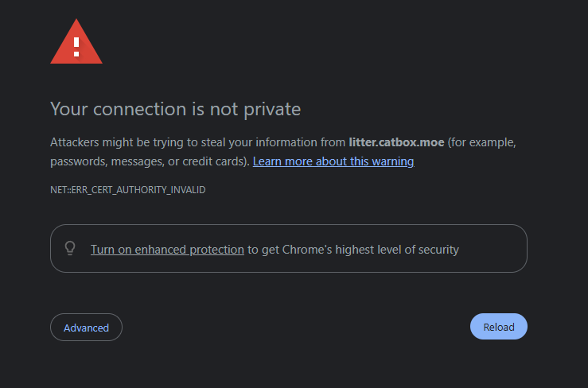Click the exclamation mark inside the warning triangle
The width and height of the screenshot is (588, 388).
[x=76, y=46]
